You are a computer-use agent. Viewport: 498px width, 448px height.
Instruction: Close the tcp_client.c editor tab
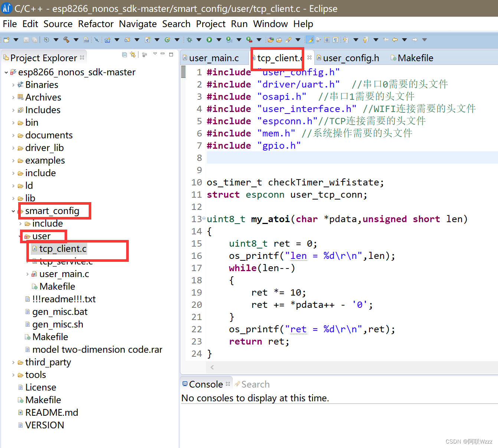point(309,57)
